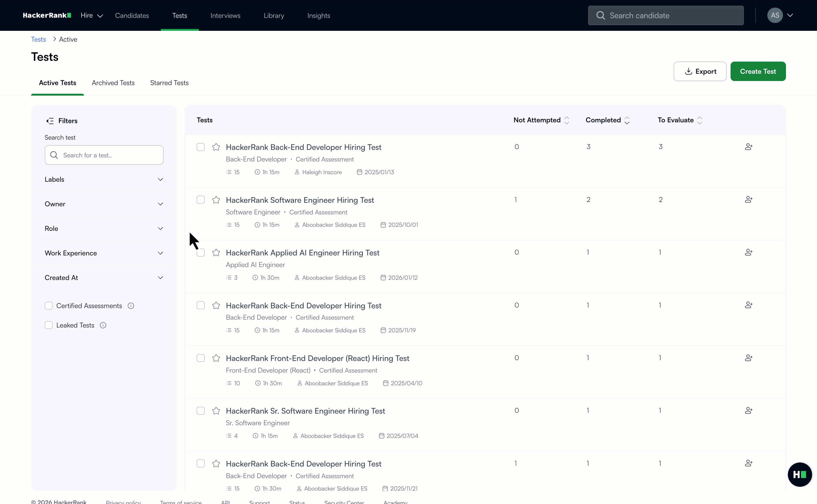This screenshot has width=817, height=504.
Task: Enable the Certified Assessments filter
Action: (48, 305)
